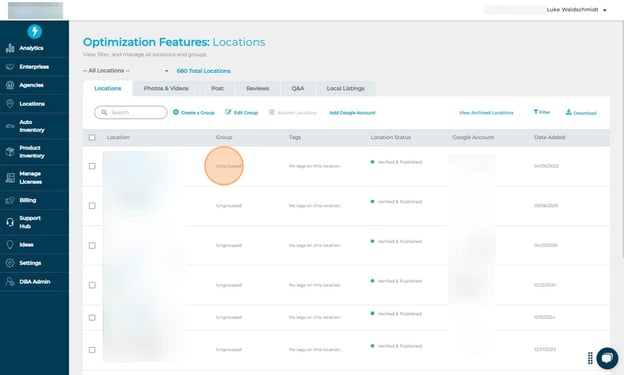
Task: Click the Archive Locations icon
Action: pos(272,112)
